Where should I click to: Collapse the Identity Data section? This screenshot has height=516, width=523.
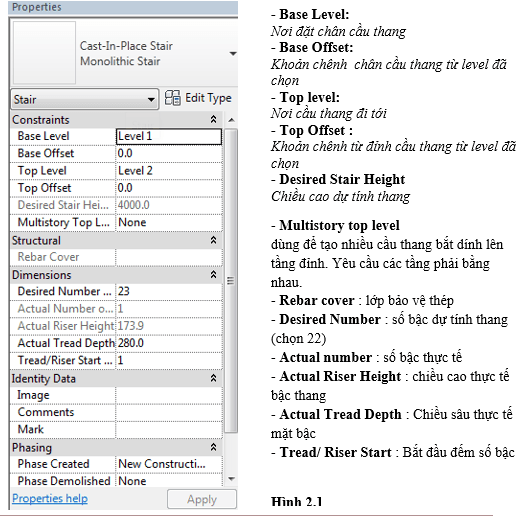click(213, 378)
